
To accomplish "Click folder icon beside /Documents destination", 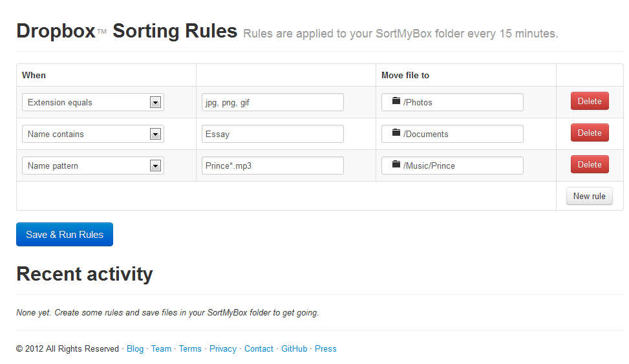I will click(x=396, y=133).
